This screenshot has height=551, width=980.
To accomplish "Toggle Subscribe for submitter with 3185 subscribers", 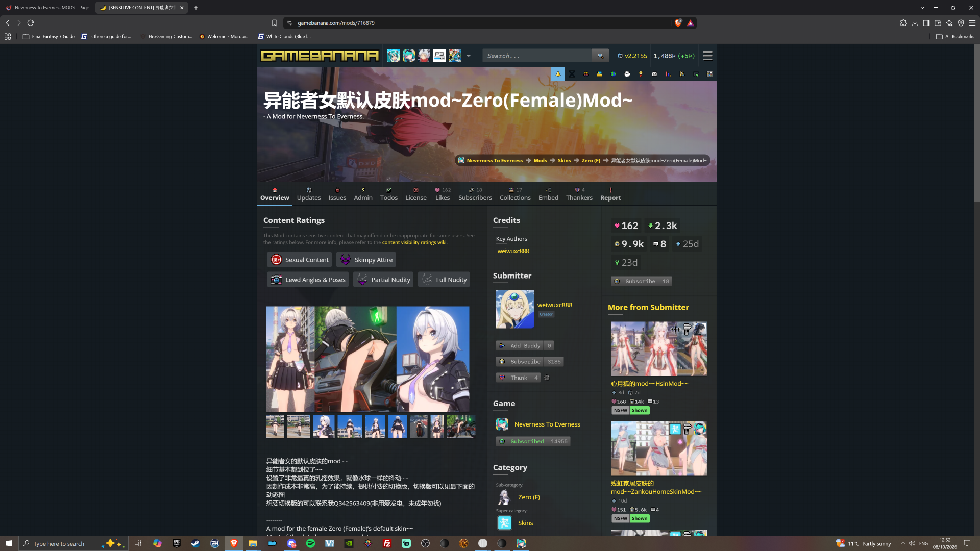I will pos(529,362).
